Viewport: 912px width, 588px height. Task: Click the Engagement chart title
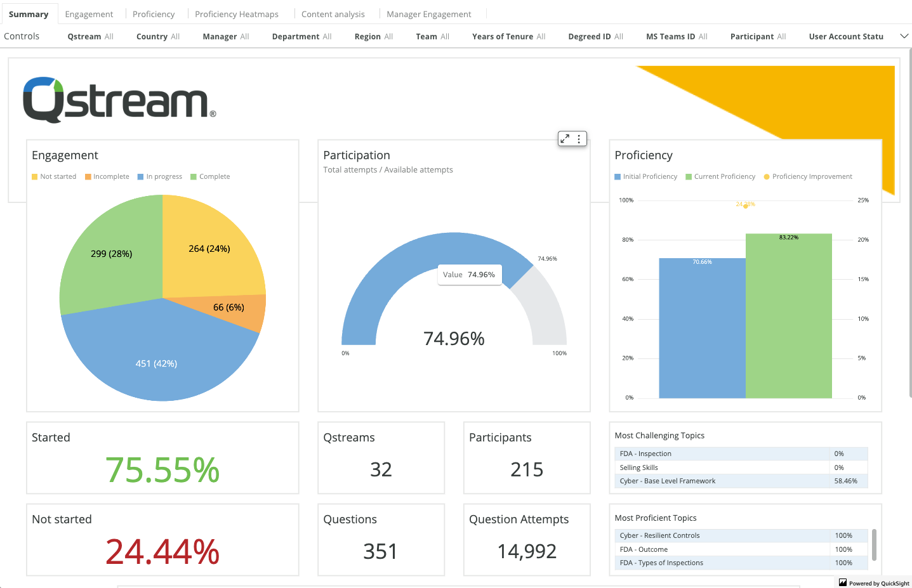[65, 155]
